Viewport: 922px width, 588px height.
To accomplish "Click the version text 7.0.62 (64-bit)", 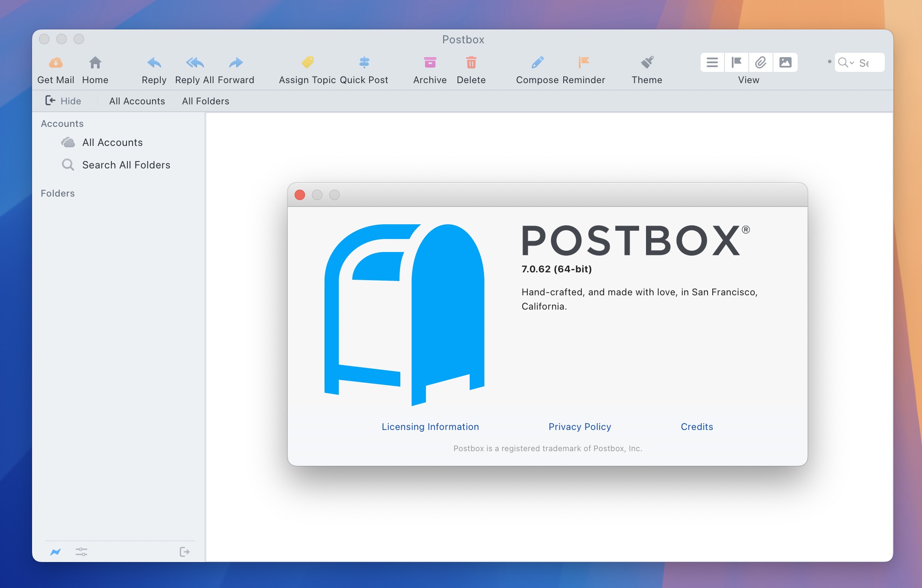I will tap(556, 269).
